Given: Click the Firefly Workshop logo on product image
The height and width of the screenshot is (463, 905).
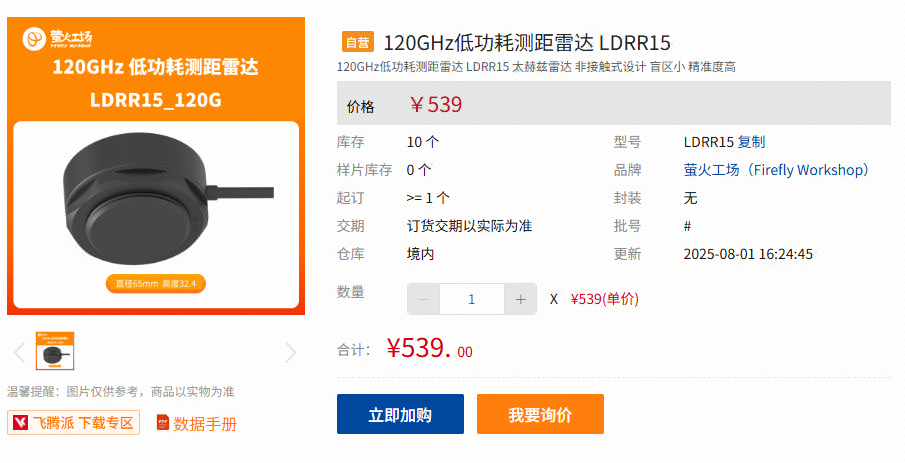Looking at the screenshot, I should [57, 38].
